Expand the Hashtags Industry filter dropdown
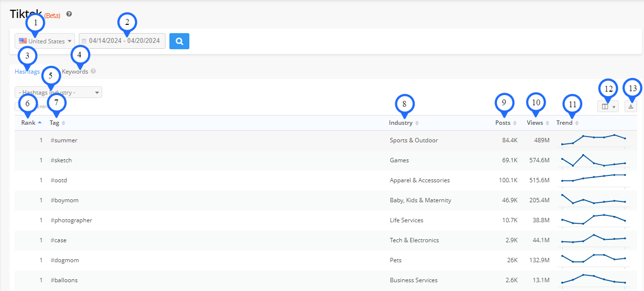 click(x=58, y=92)
